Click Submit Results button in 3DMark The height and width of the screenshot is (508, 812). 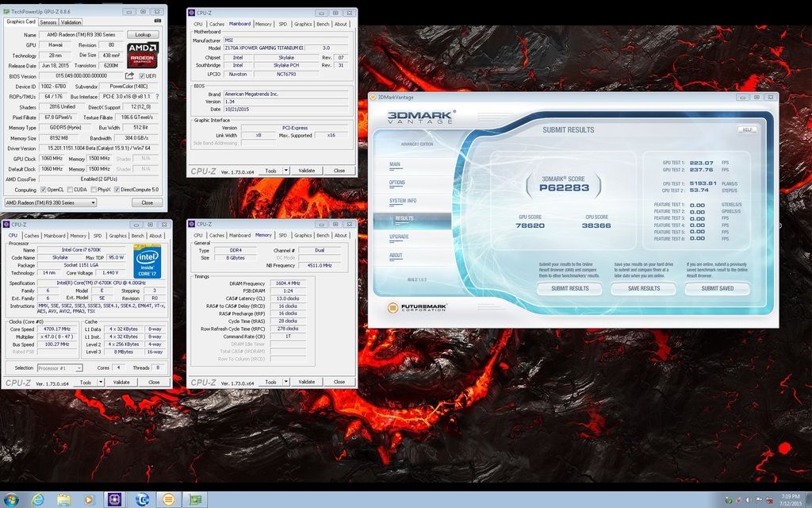tap(569, 289)
